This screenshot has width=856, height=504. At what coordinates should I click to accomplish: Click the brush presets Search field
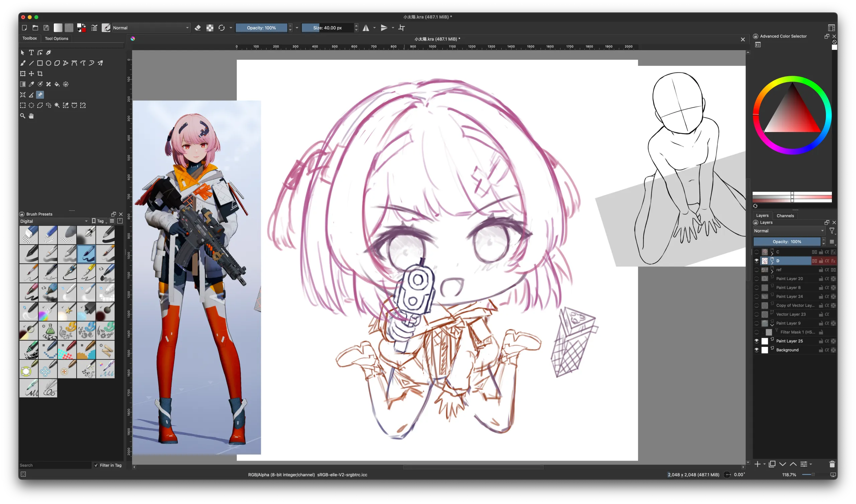pos(55,465)
